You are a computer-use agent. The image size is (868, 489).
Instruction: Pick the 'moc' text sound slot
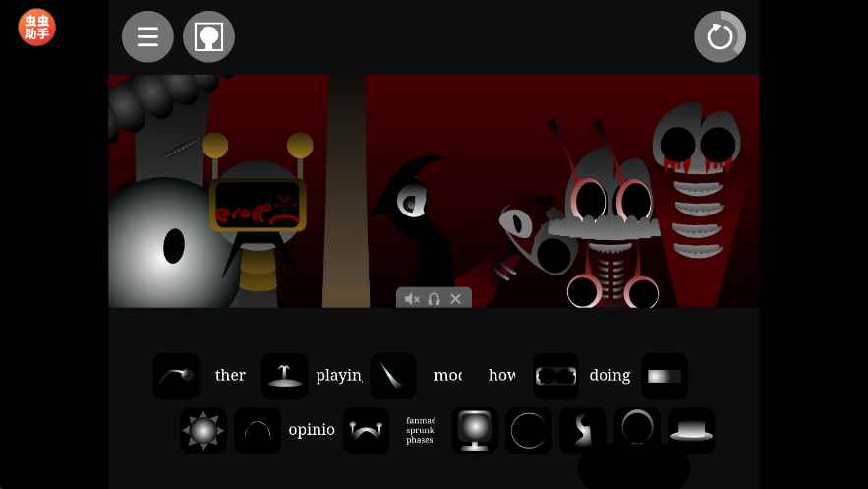(x=447, y=376)
